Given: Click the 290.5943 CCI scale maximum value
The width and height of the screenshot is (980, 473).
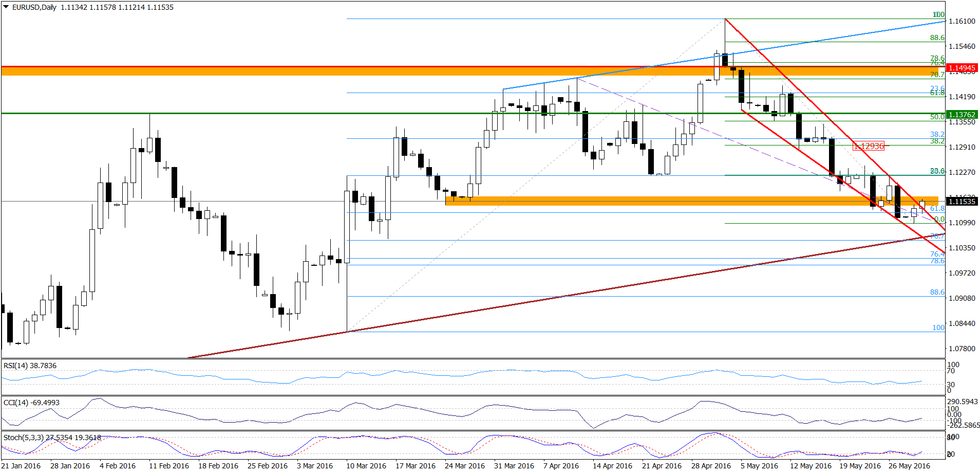Looking at the screenshot, I should 963,402.
